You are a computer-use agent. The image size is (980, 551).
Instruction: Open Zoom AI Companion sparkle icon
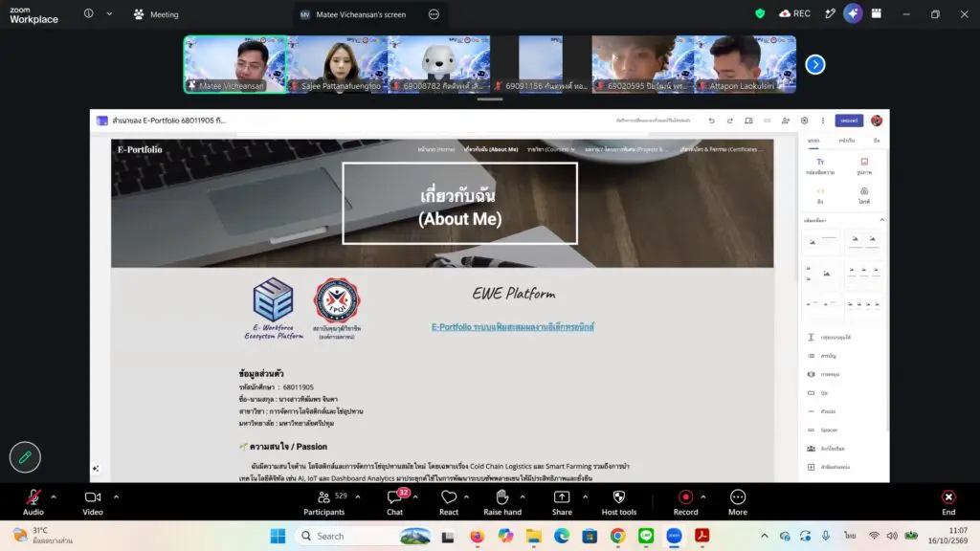(x=853, y=13)
